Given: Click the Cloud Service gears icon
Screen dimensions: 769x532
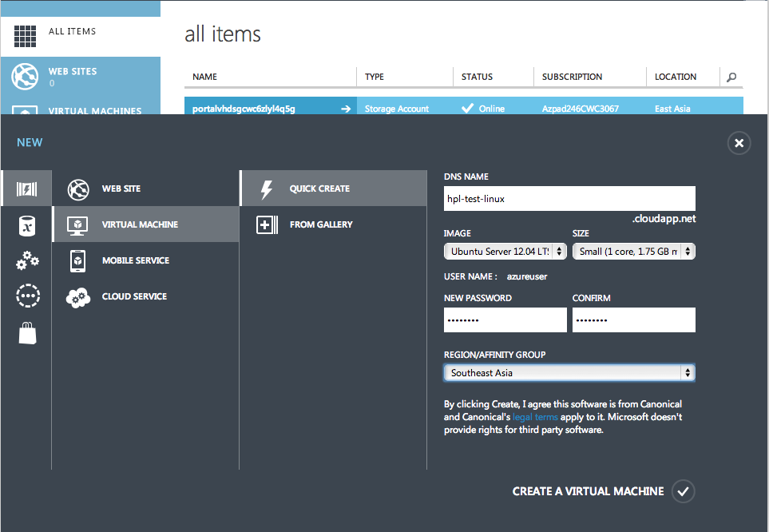Looking at the screenshot, I should pos(78,297).
